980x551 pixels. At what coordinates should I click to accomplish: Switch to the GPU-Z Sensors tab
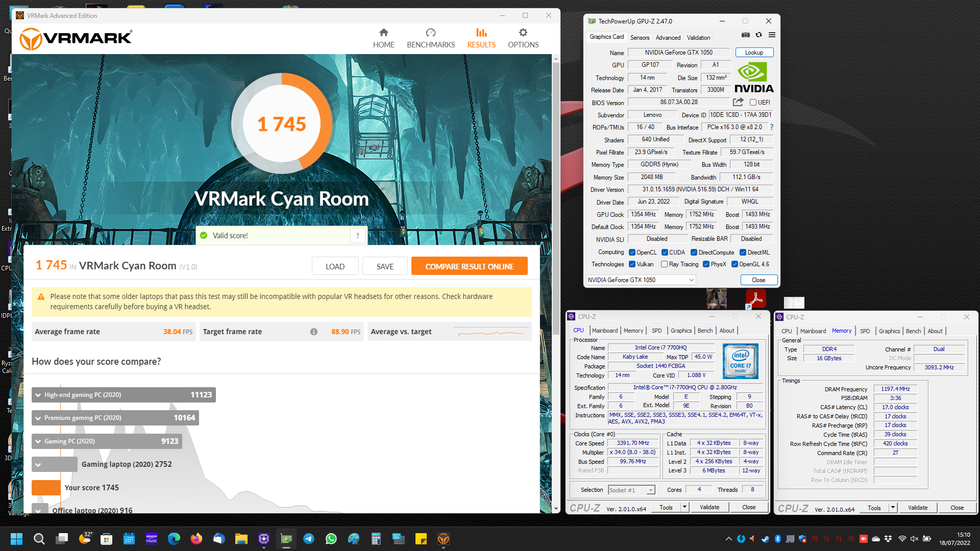click(640, 38)
